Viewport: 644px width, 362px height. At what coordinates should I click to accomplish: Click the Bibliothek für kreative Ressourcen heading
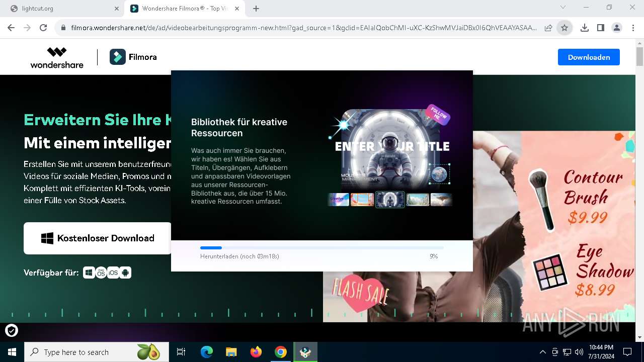[x=239, y=128]
